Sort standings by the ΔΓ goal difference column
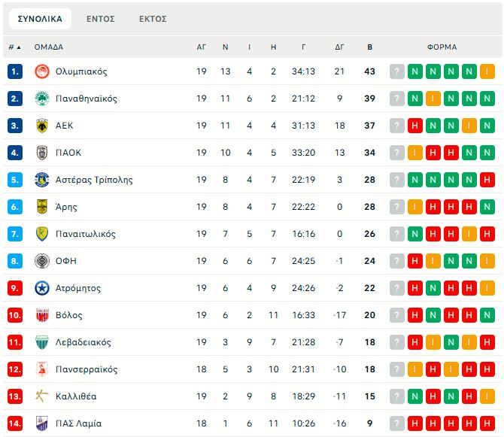The width and height of the screenshot is (504, 437). pyautogui.click(x=339, y=47)
